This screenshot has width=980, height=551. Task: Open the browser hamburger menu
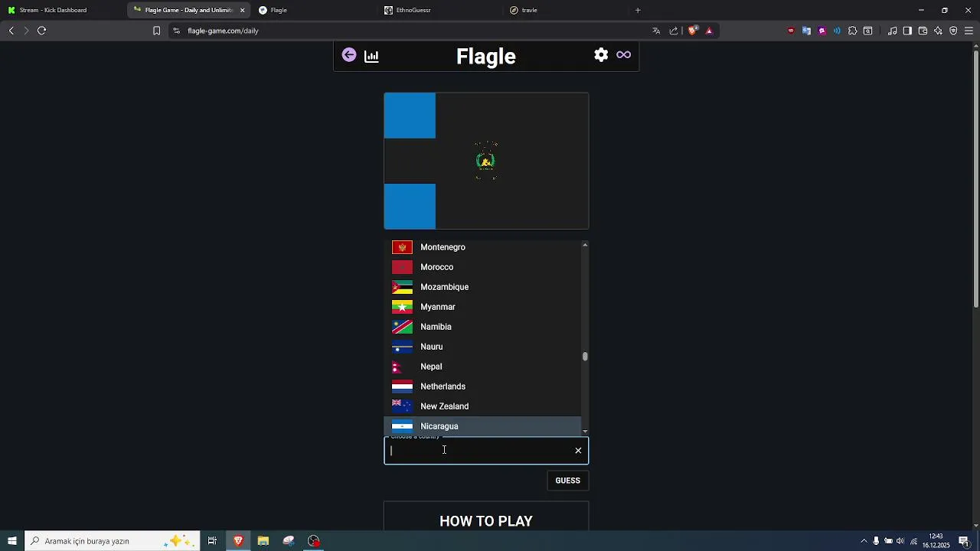point(969,31)
